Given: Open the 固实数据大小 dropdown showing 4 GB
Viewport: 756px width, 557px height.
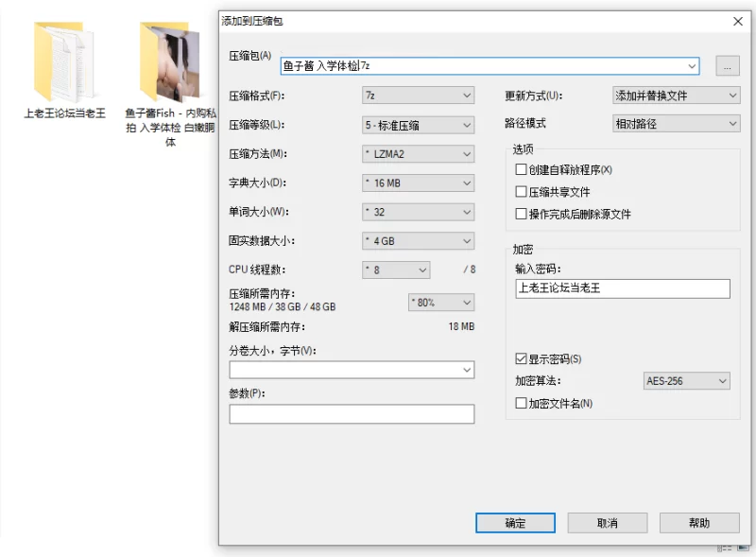Looking at the screenshot, I should coord(418,241).
